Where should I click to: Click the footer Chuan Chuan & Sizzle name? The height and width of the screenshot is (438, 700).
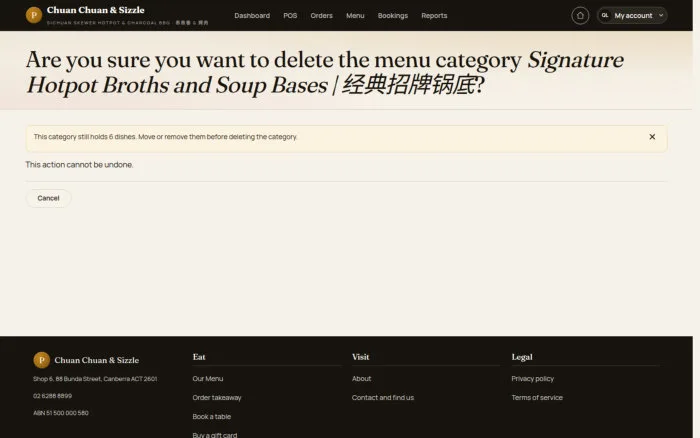click(x=96, y=360)
